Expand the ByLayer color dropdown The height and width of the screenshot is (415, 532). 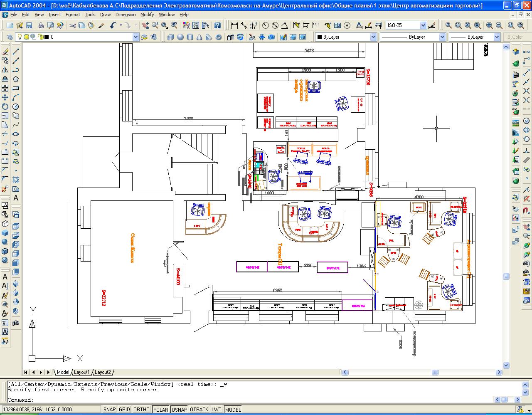pos(373,37)
